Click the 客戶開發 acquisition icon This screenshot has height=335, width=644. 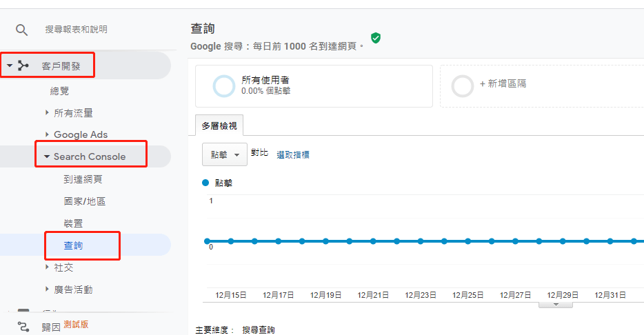tap(23, 66)
